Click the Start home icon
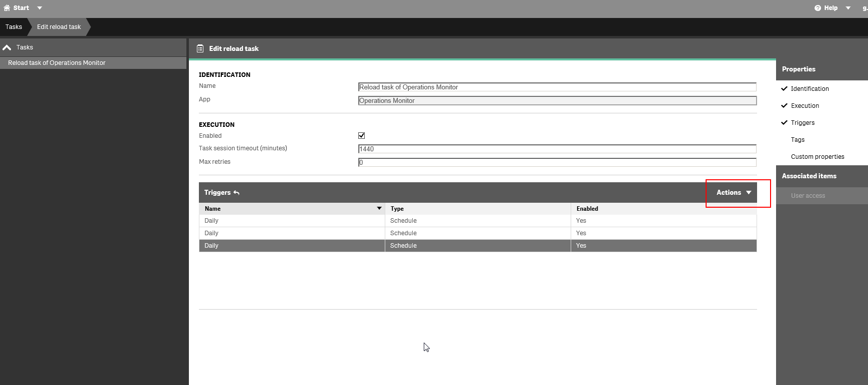 [x=7, y=8]
